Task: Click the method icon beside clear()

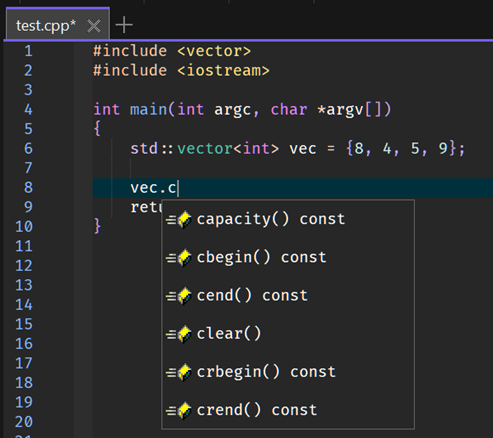Action: [179, 335]
